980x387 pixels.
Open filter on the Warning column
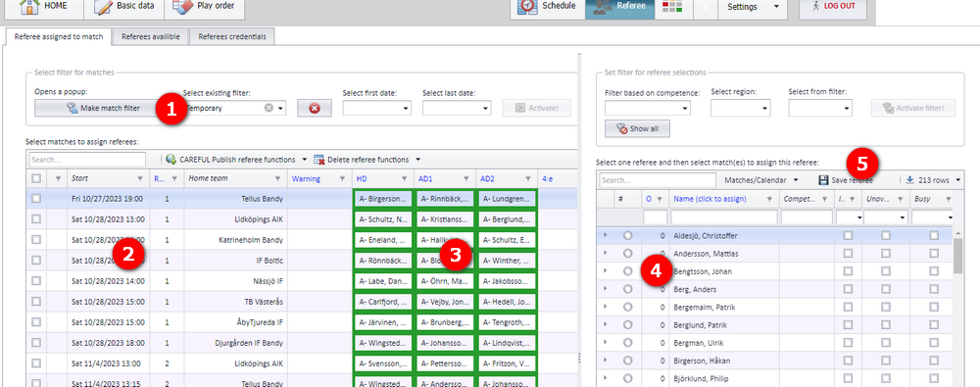coord(342,179)
